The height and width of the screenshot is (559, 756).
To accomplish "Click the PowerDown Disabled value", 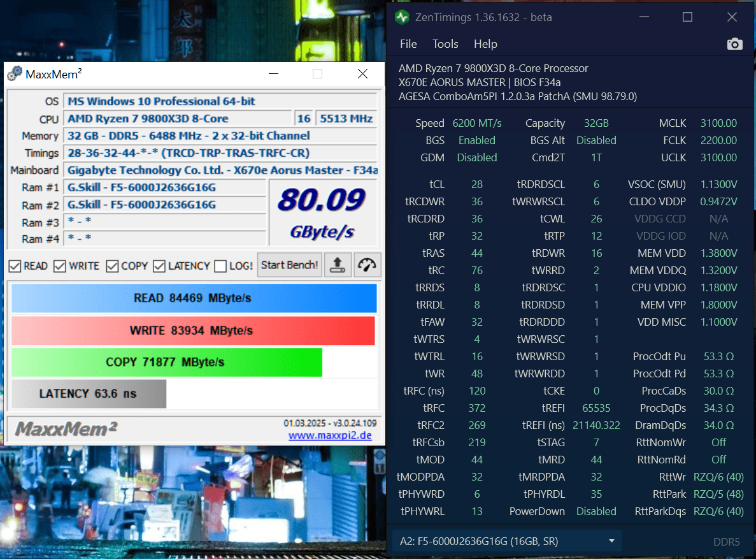I will click(x=596, y=511).
